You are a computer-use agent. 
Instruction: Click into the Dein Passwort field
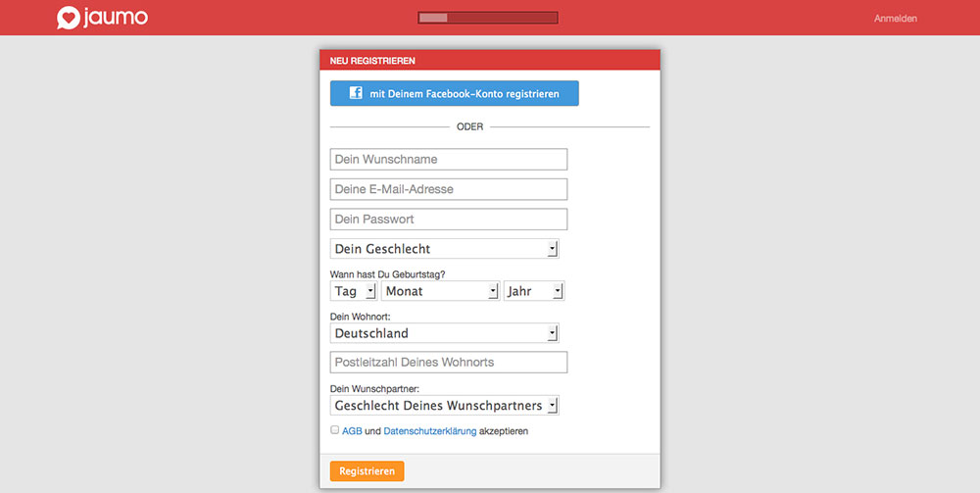(449, 220)
